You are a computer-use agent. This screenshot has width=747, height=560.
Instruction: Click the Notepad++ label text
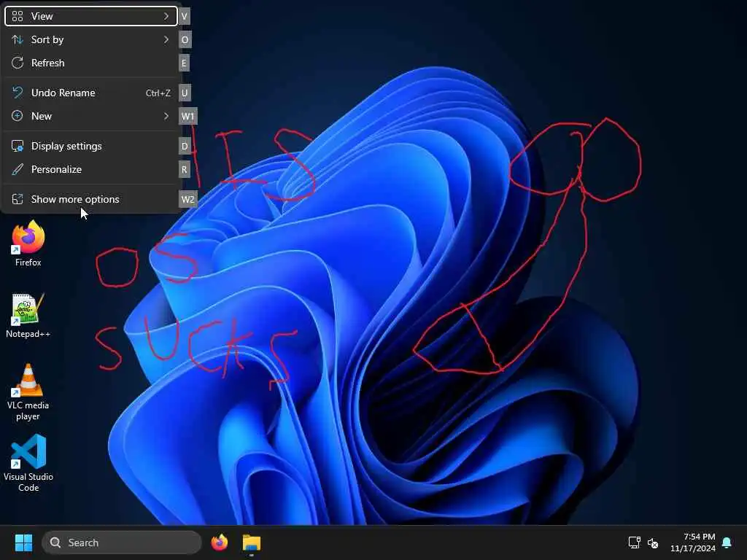28,334
